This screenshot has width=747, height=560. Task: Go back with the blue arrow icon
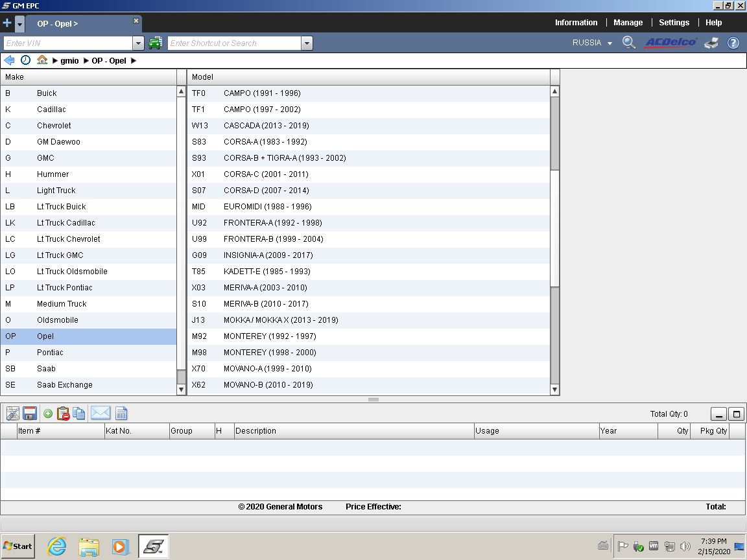[x=9, y=60]
